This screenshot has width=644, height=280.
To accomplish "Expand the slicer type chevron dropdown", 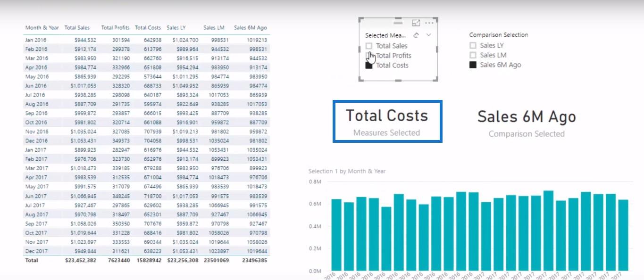I will (x=428, y=35).
